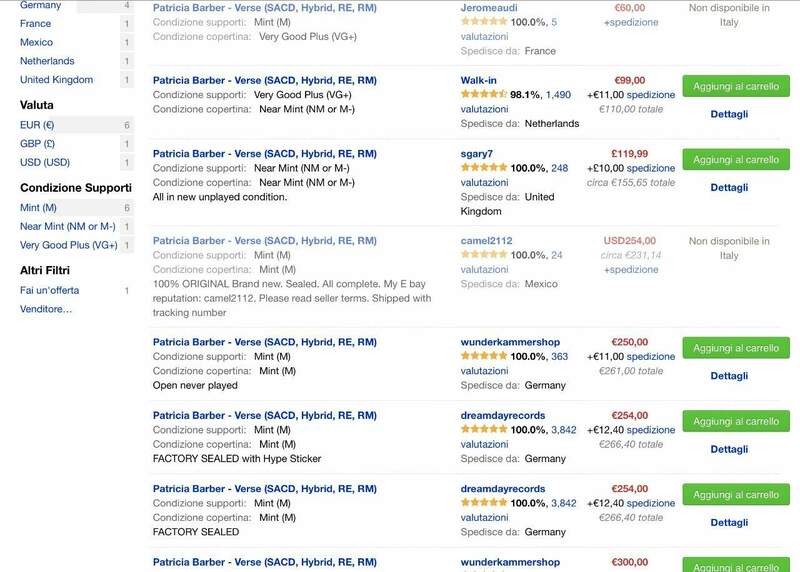Filter media condition by Mint (M)
Viewport: 800px width, 572px height.
click(38, 207)
